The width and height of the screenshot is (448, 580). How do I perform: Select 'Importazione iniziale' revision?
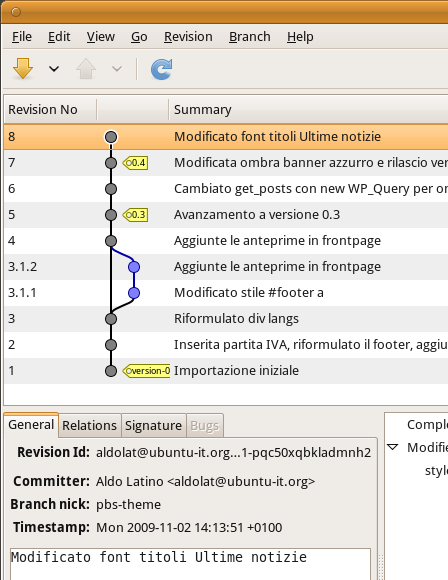(x=226, y=371)
